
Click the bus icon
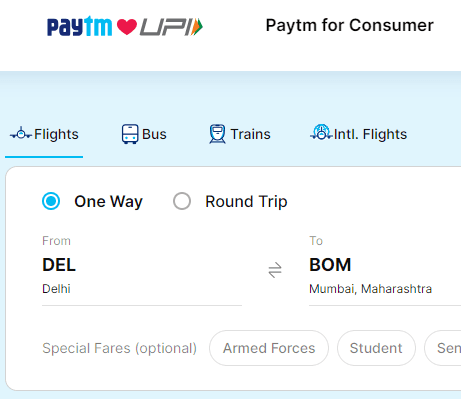[x=130, y=134]
